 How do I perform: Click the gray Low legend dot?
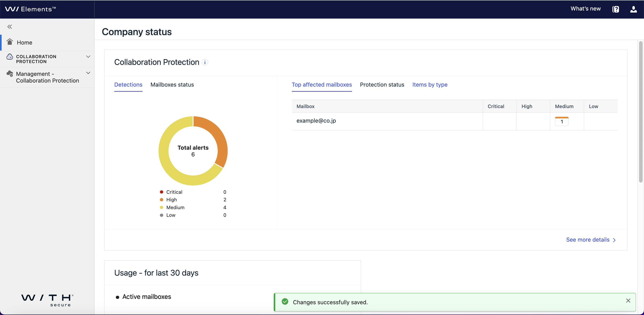pos(161,215)
